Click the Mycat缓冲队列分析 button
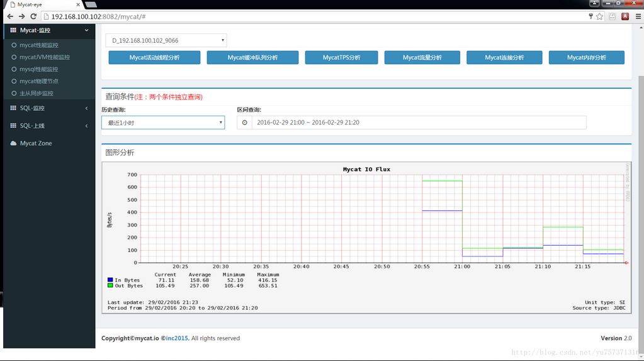644x361 pixels. [252, 57]
